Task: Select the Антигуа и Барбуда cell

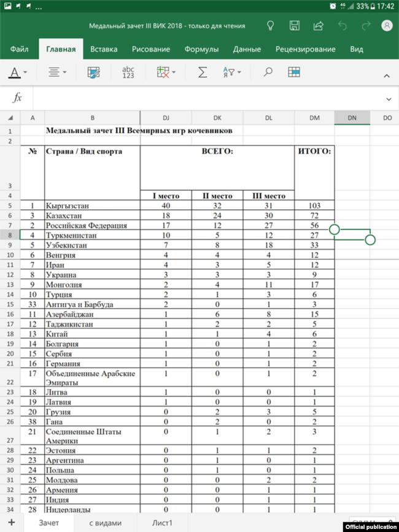Action: pos(92,304)
